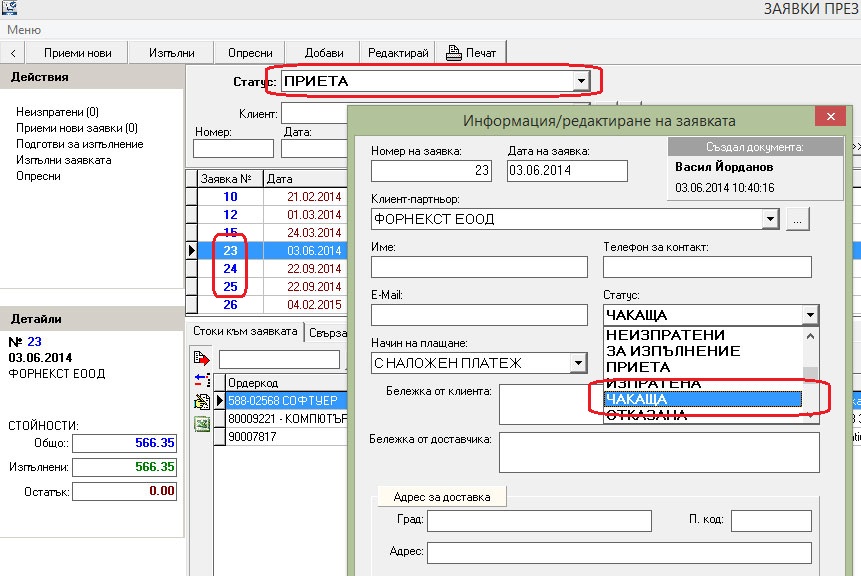This screenshot has height=576, width=861.
Task: Click the Приеми нови toolbar button
Action: (77, 53)
